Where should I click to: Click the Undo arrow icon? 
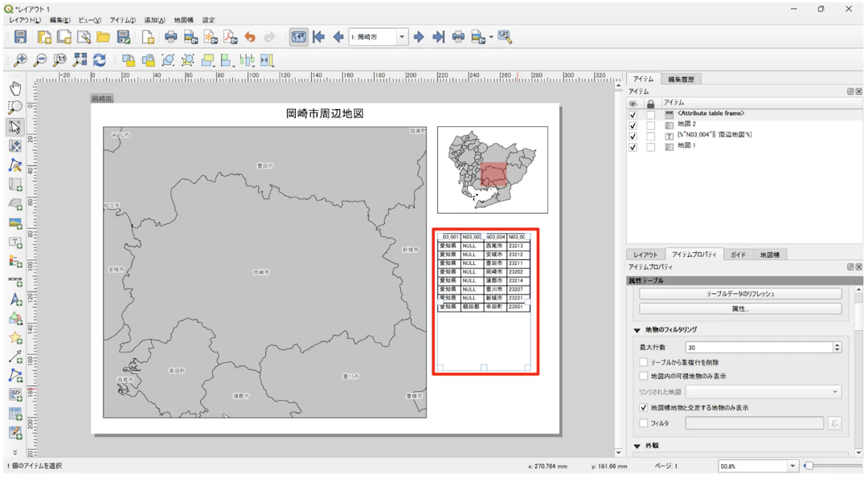[250, 37]
